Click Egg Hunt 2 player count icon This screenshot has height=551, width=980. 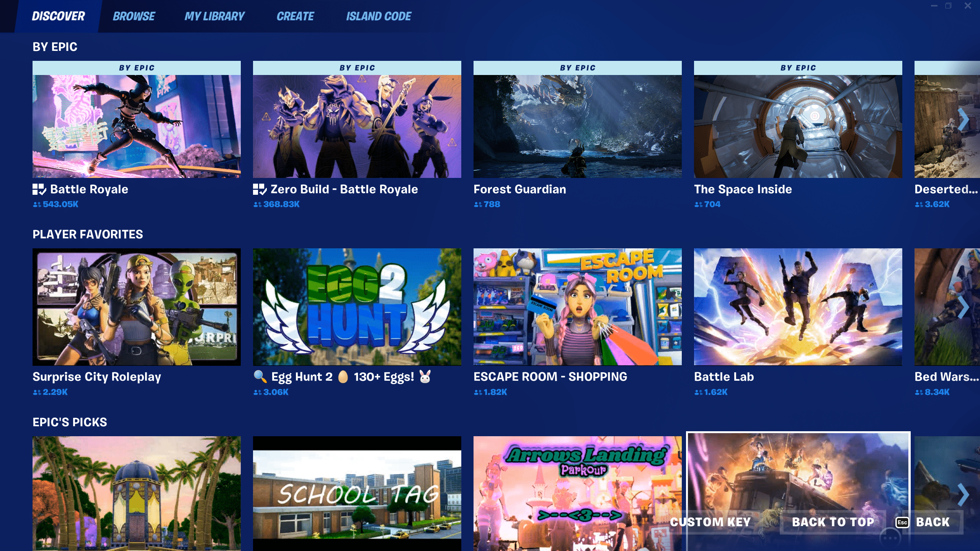tap(257, 392)
